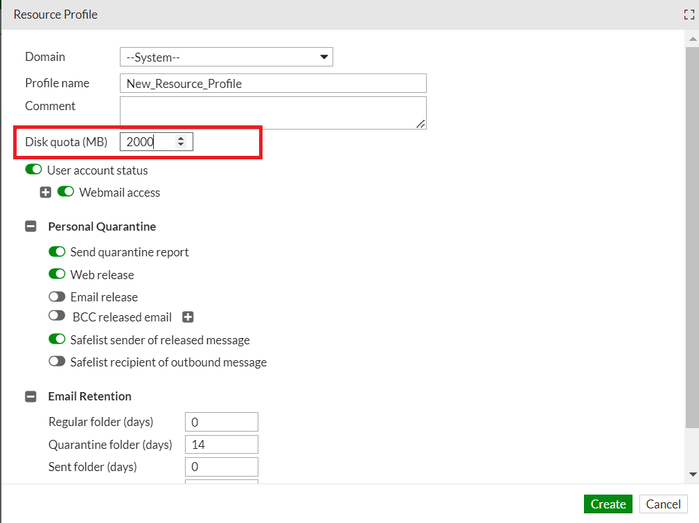The height and width of the screenshot is (523, 699).
Task: Toggle User account status switch
Action: (x=34, y=171)
